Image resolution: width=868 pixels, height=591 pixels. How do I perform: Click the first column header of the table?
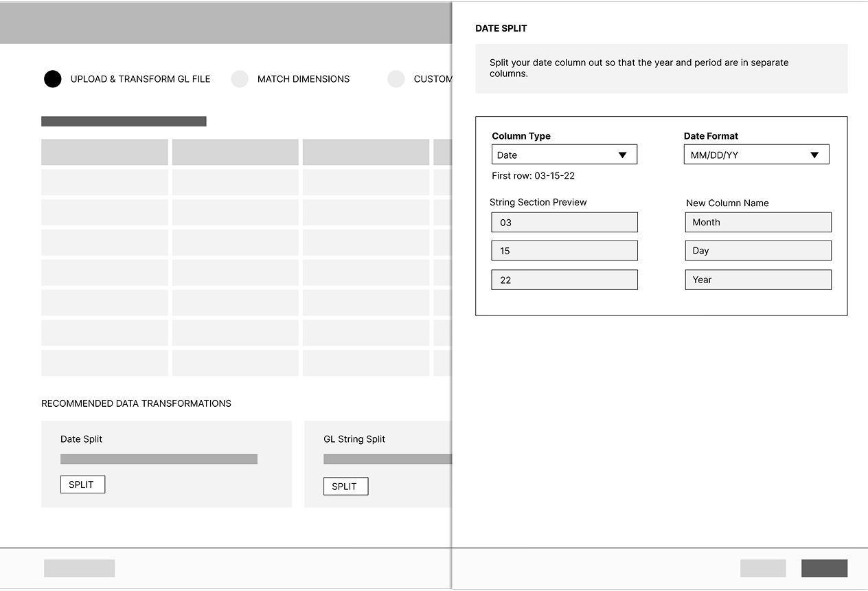click(x=104, y=152)
